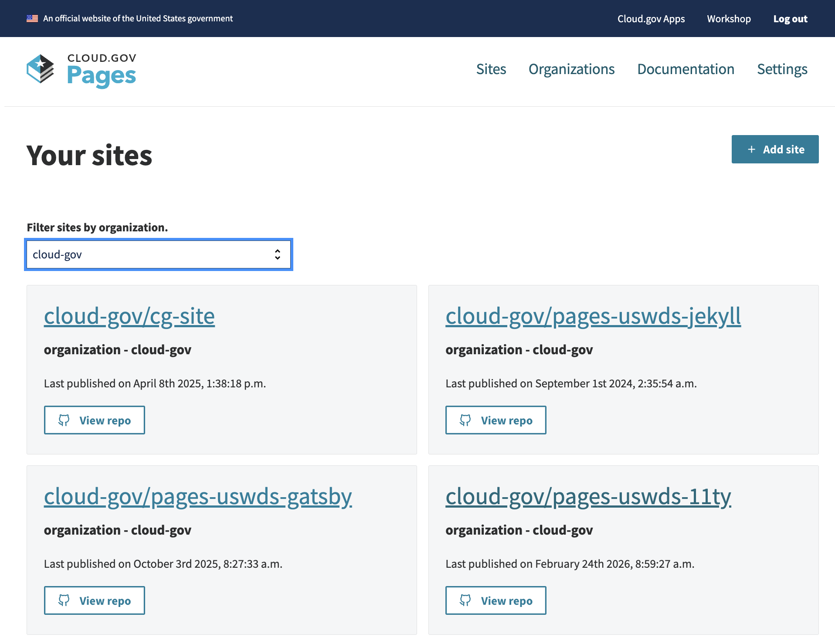
Task: Click the Pages wordmark text
Action: coord(102,76)
